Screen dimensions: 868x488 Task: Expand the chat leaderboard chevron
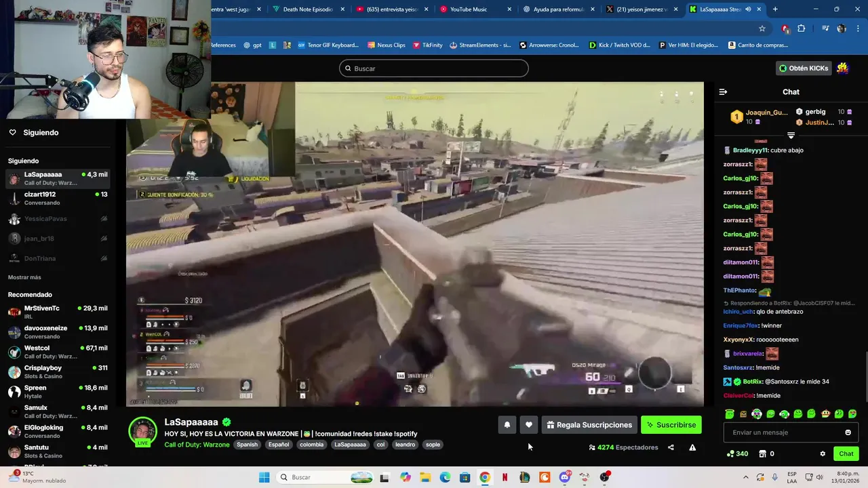click(x=791, y=136)
